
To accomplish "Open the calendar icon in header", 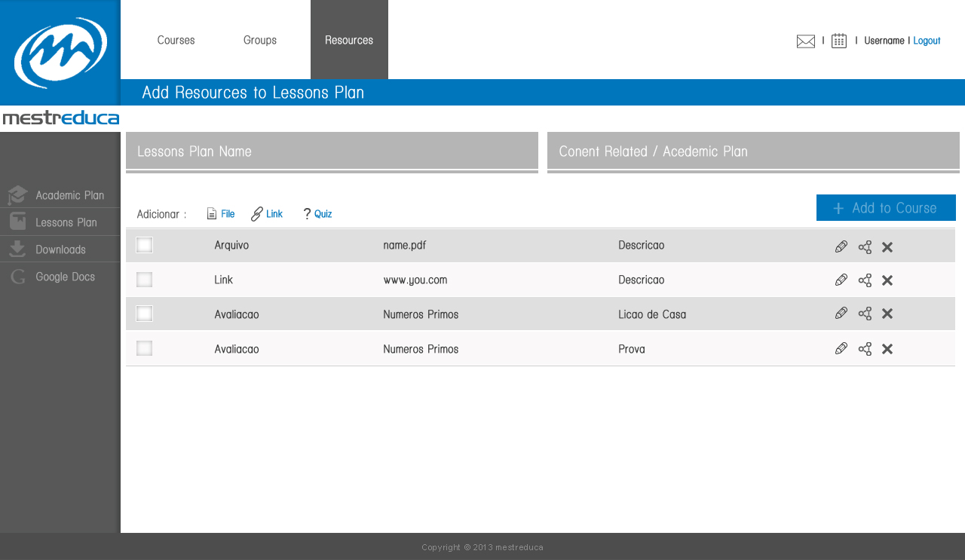I will coord(839,41).
